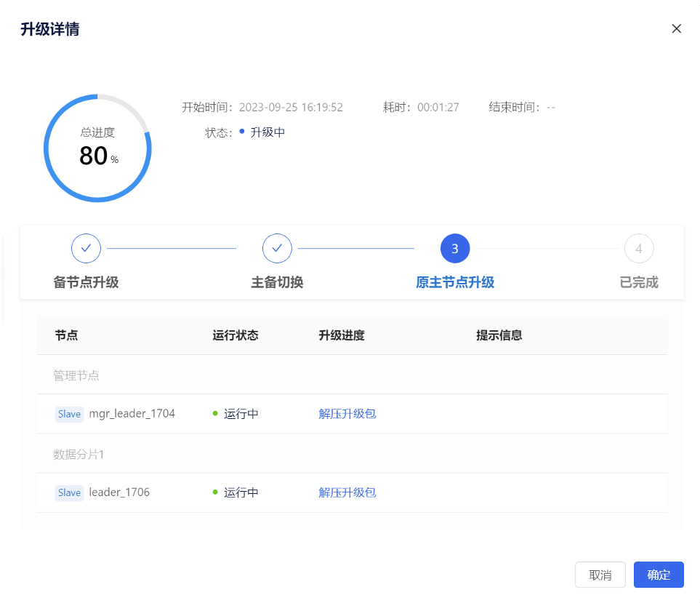The width and height of the screenshot is (700, 603).
Task: Click the Slave tag next to leader_1706
Action: click(x=69, y=492)
